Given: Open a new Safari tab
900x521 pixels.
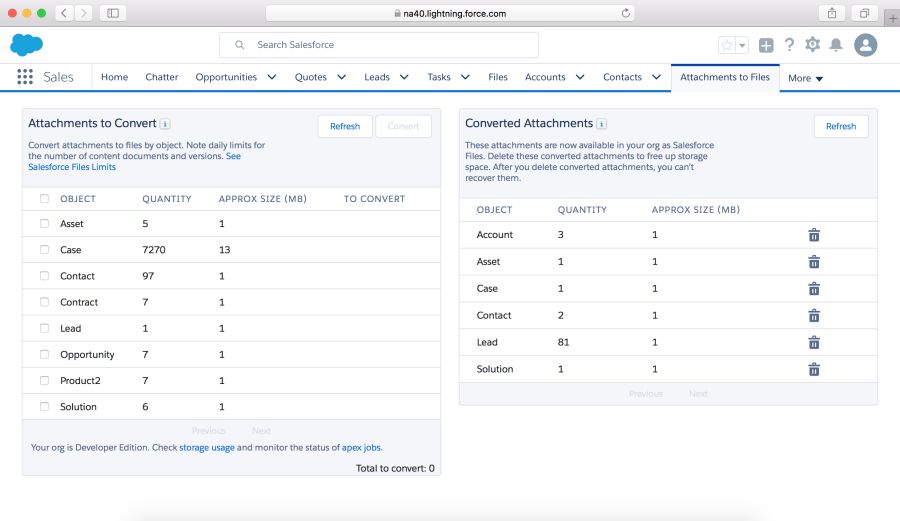Looking at the screenshot, I should click(893, 18).
